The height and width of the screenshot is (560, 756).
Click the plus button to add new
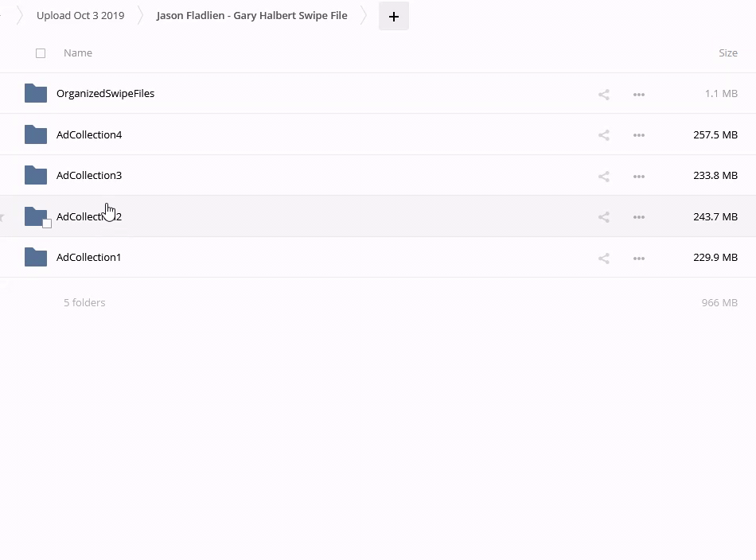click(393, 16)
